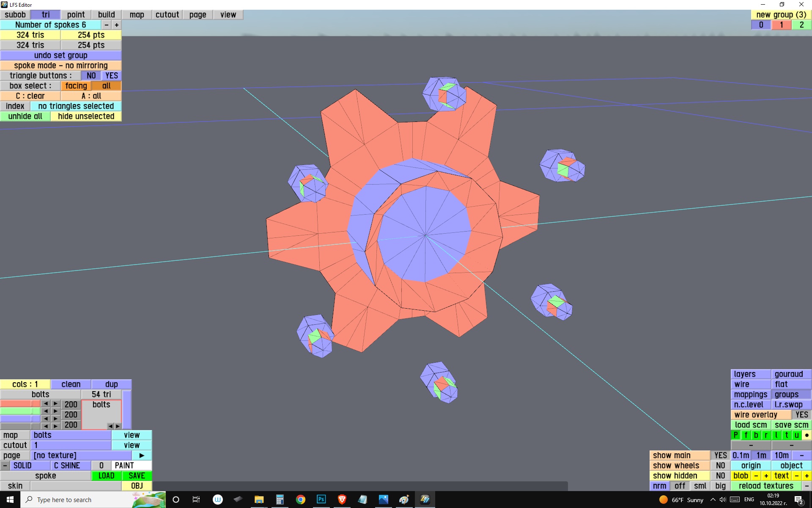Toggle the wire overlay YES switch

[801, 415]
